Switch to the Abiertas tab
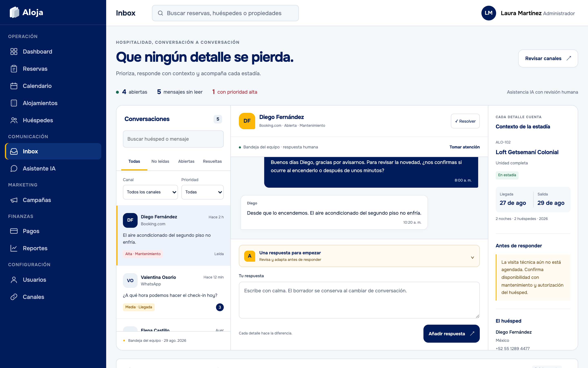The height and width of the screenshot is (368, 588). (186, 161)
